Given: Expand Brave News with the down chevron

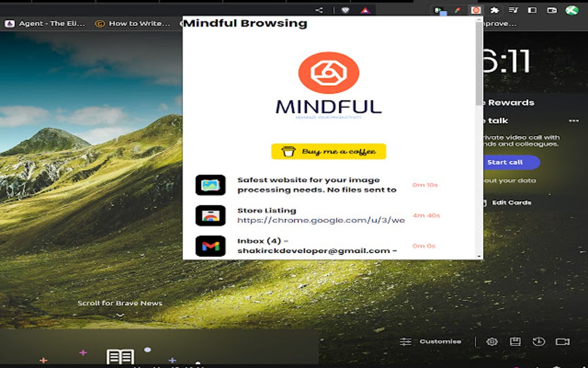Looking at the screenshot, I should (120, 314).
